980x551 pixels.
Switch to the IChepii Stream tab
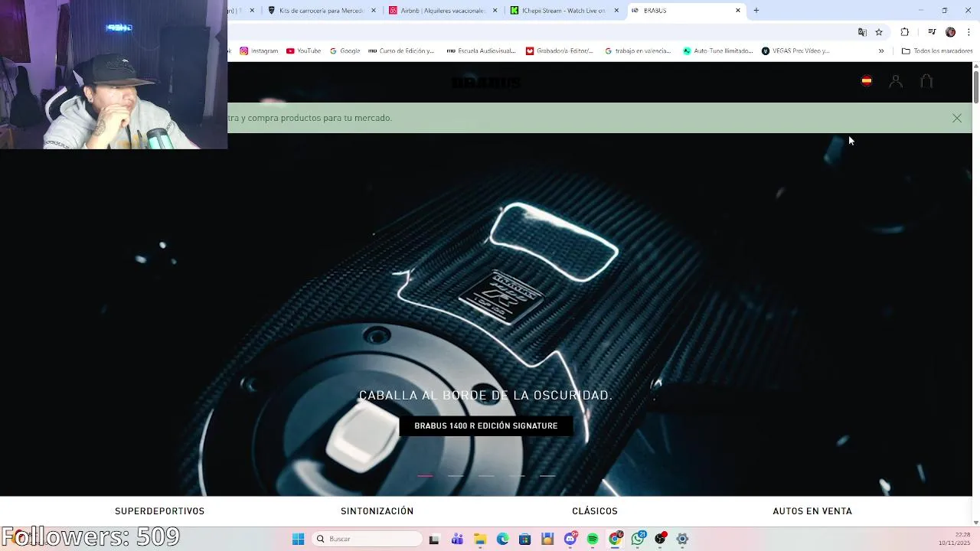coord(563,11)
